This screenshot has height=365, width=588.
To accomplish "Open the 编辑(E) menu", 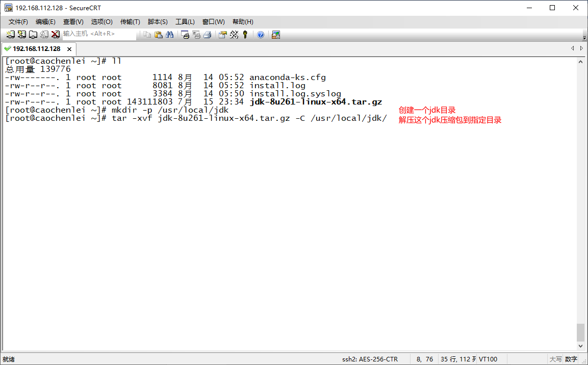I will click(x=45, y=22).
